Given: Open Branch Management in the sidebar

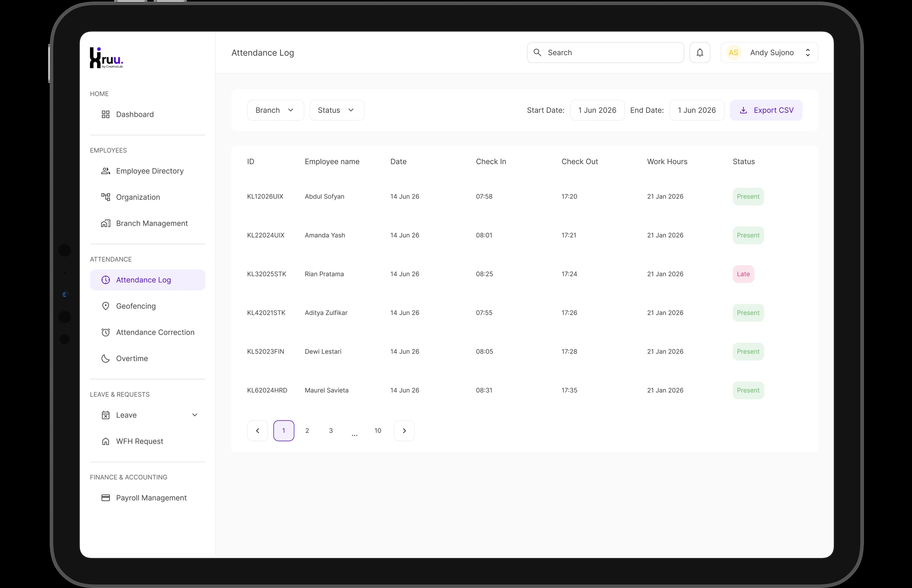Looking at the screenshot, I should click(x=147, y=223).
